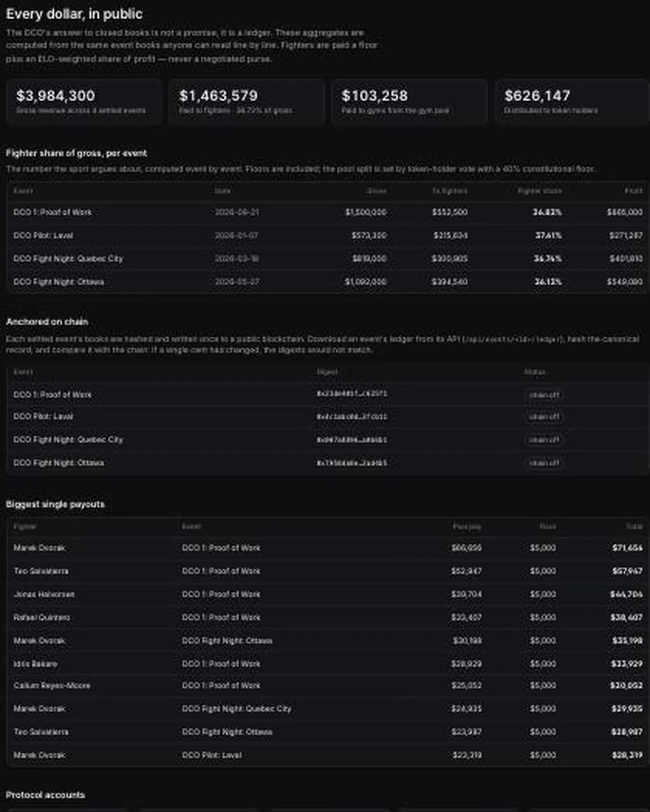Click the $1,092,000 gross value
Image resolution: width=650 pixels, height=812 pixels.
(366, 282)
